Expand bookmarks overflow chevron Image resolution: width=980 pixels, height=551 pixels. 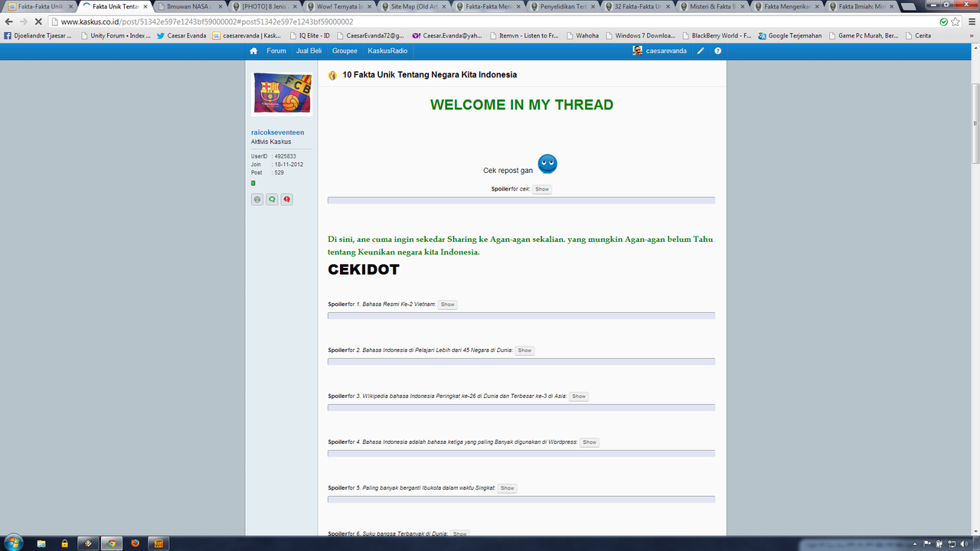click(x=973, y=35)
